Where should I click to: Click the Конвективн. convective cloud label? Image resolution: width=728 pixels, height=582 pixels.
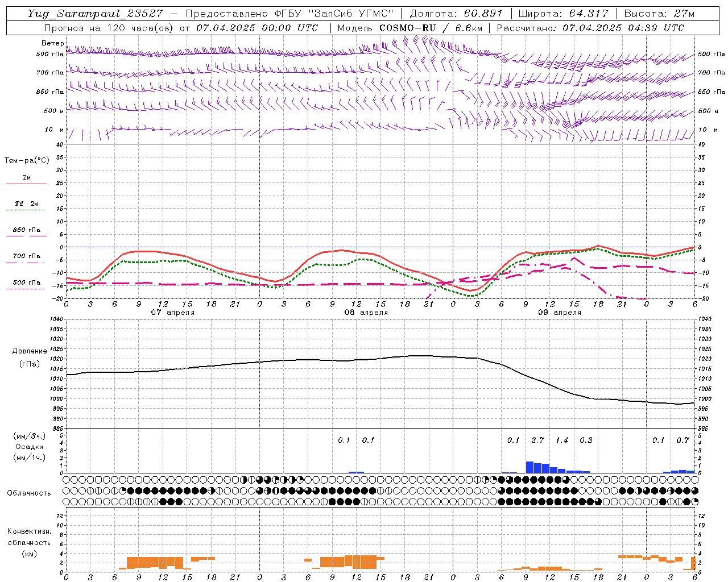pyautogui.click(x=30, y=531)
